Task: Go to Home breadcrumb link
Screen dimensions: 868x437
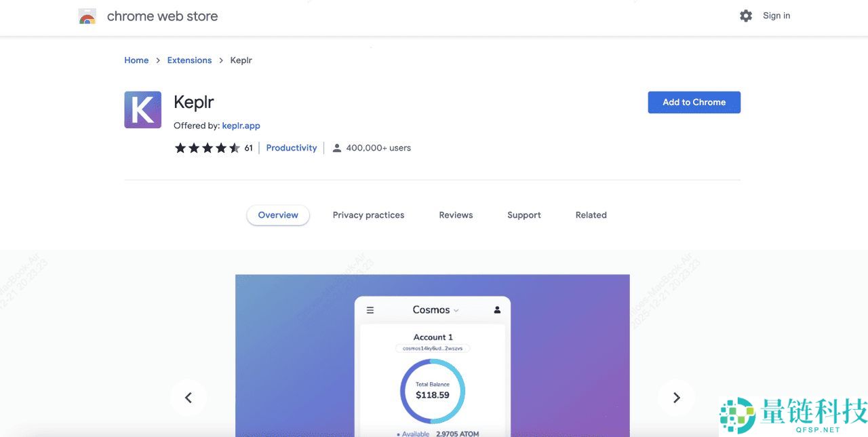Action: pos(136,60)
